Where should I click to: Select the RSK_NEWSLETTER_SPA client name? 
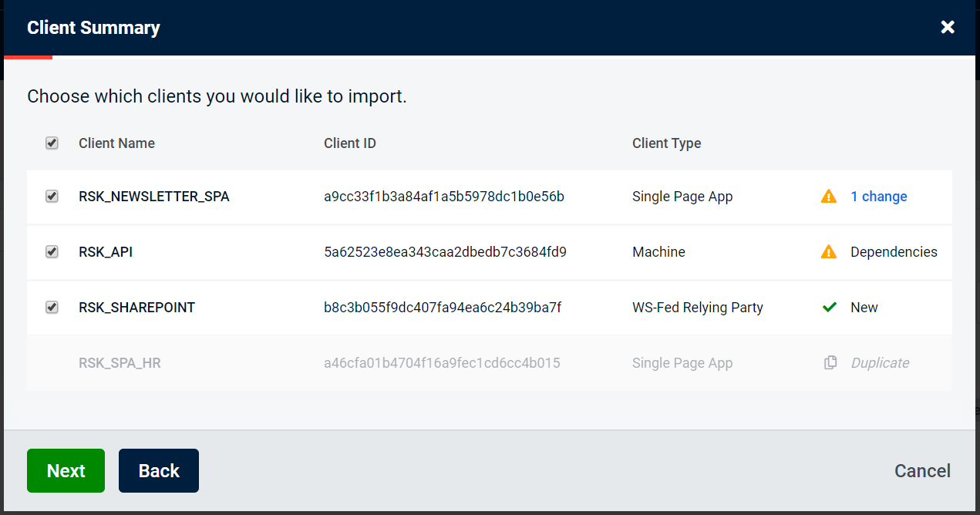(x=153, y=197)
